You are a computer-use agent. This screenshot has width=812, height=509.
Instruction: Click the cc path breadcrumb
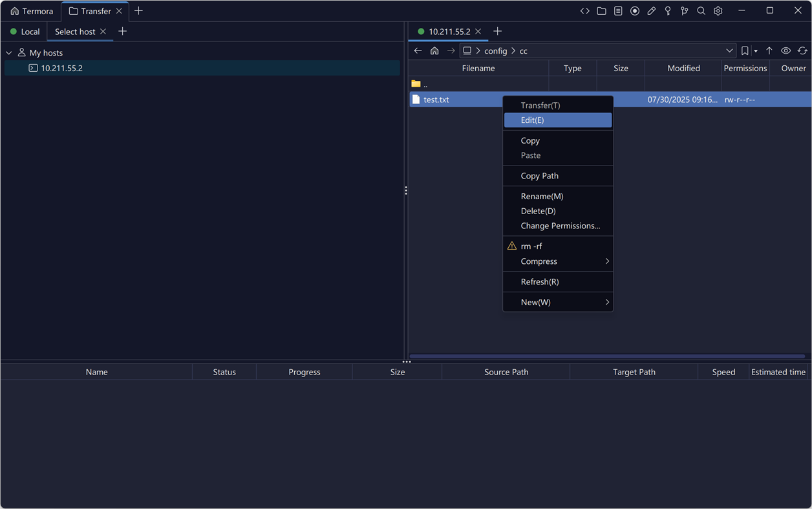524,51
